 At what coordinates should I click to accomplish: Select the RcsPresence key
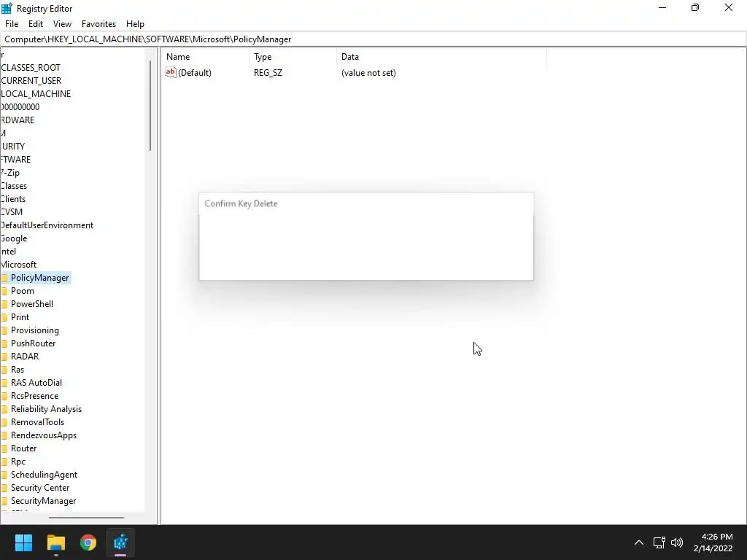pos(34,396)
